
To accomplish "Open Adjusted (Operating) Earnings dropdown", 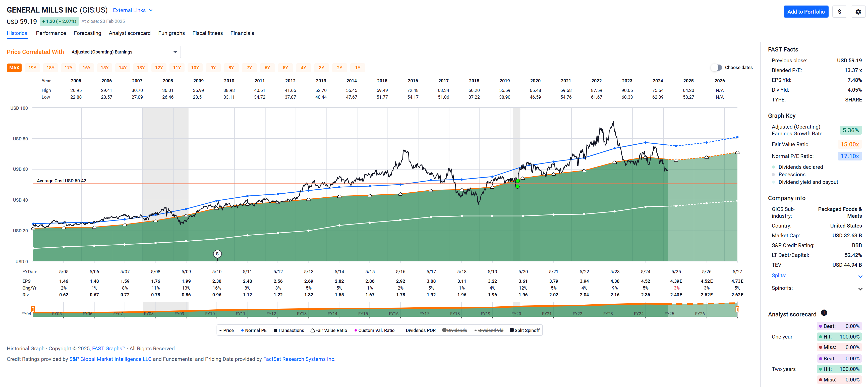I will [124, 52].
